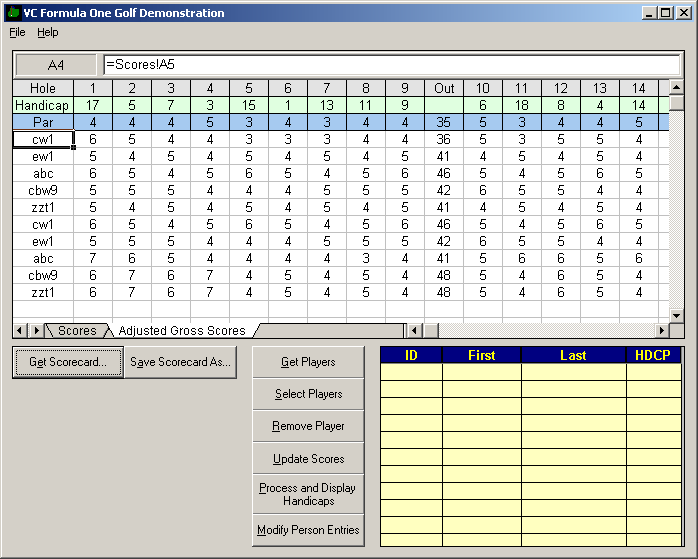Switch to the Scores sheet tab

click(x=77, y=331)
